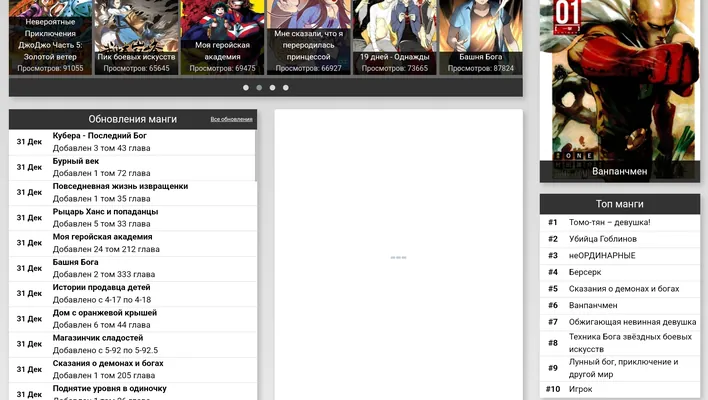708x400 pixels.
Task: Click the 'Топ манги' panel header
Action: [x=620, y=204]
